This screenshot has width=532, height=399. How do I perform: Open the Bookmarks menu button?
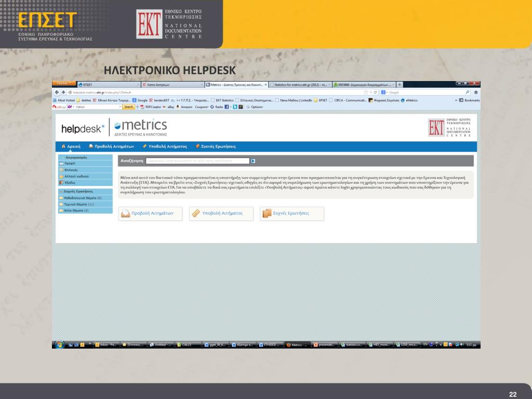(x=469, y=100)
